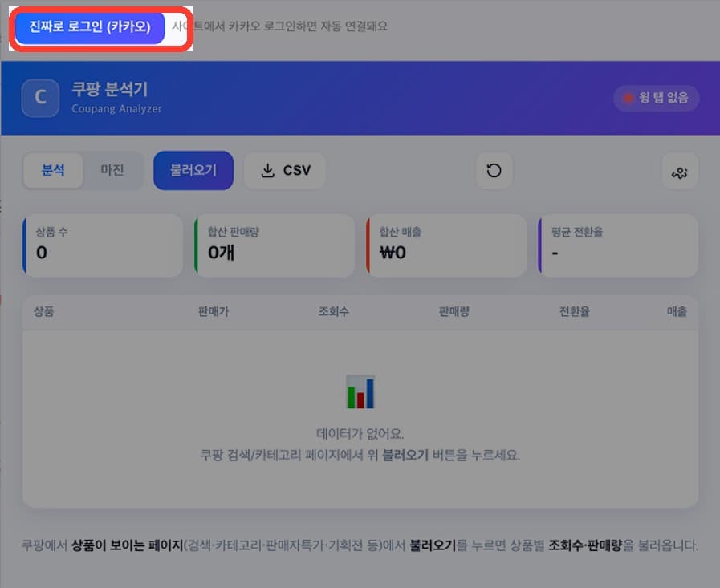The width and height of the screenshot is (720, 588).
Task: Switch to the 분석 tab
Action: pyautogui.click(x=53, y=170)
